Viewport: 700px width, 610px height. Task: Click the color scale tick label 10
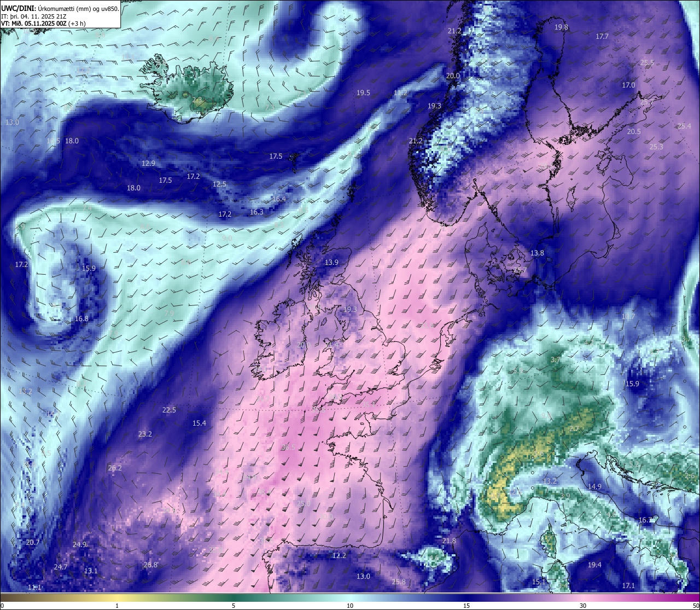(350, 606)
